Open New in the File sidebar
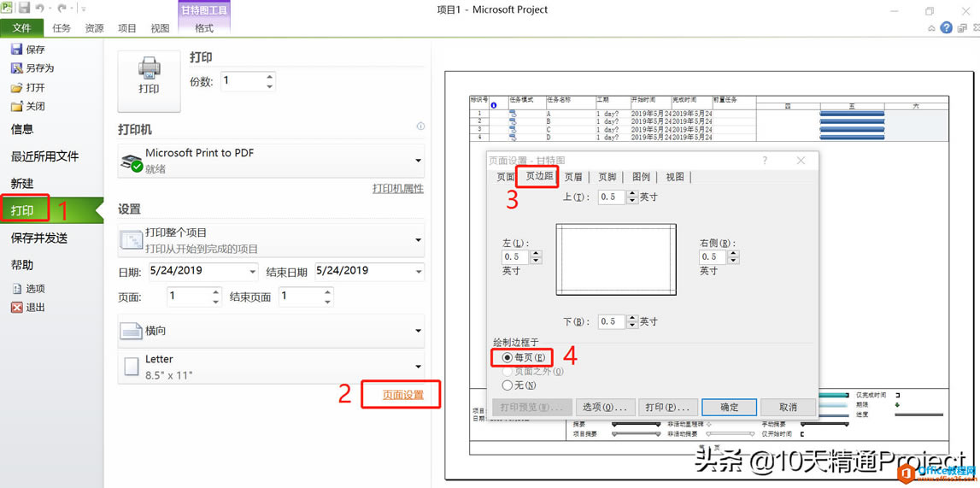Viewport: 980px width, 488px height. 22,184
